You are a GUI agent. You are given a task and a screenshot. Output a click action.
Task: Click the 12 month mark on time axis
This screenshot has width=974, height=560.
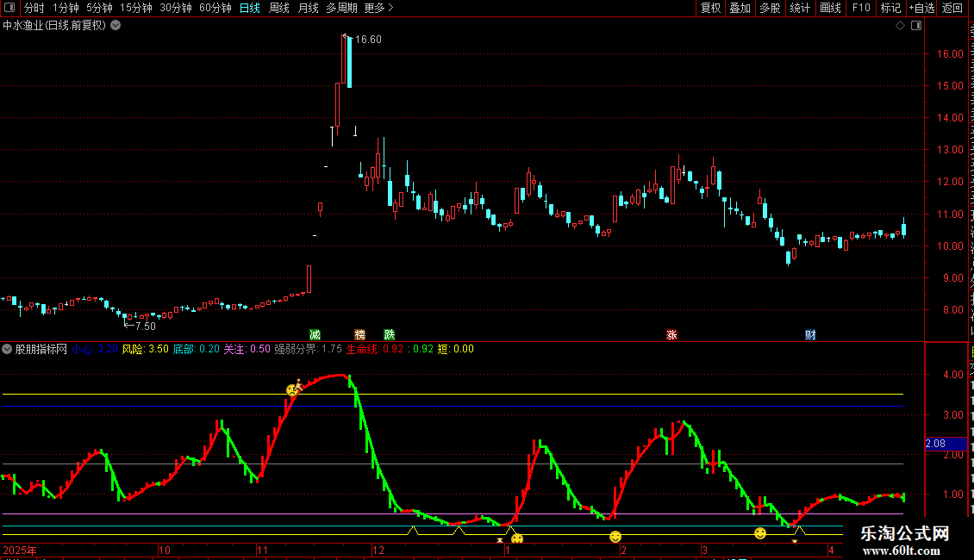378,550
